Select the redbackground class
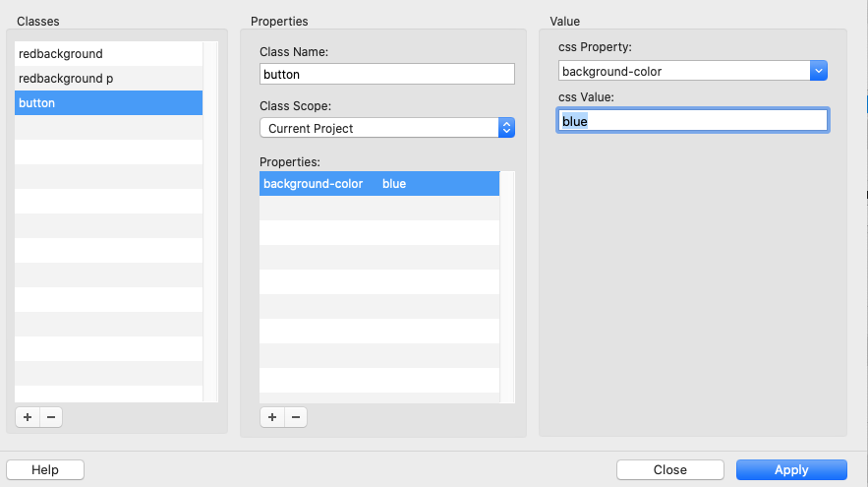 coord(108,54)
